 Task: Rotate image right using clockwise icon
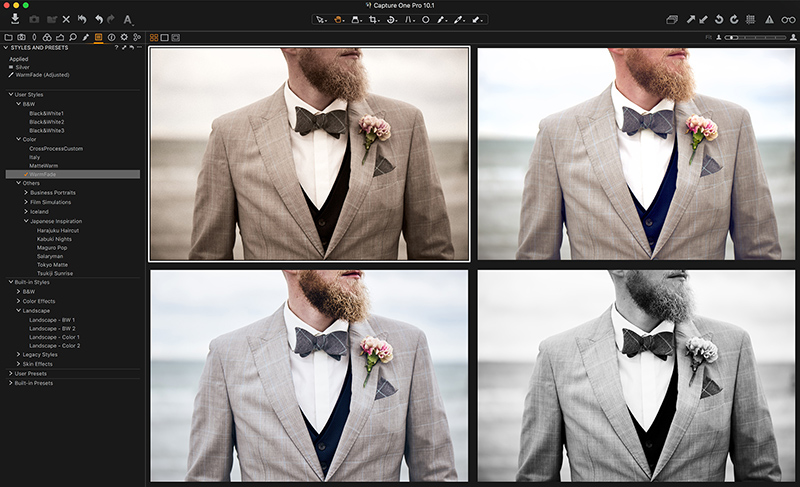tap(734, 19)
